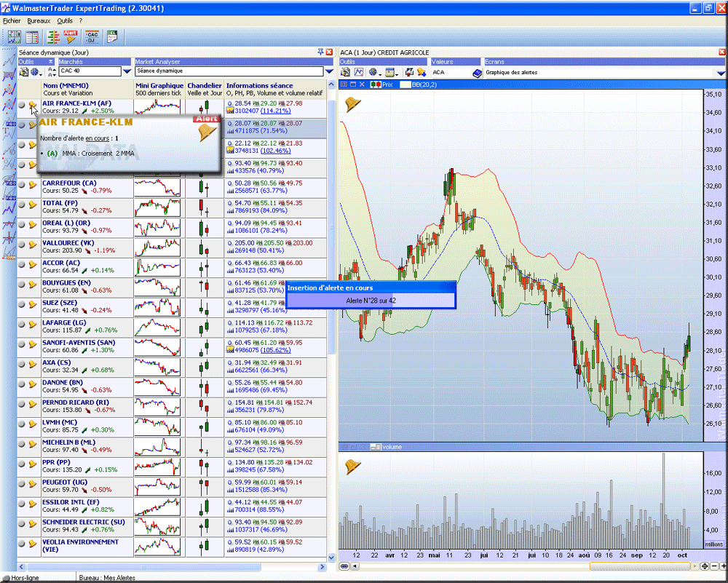Open the multi-chart layout toolbar icon
This screenshot has height=583, width=728.
tap(14, 37)
